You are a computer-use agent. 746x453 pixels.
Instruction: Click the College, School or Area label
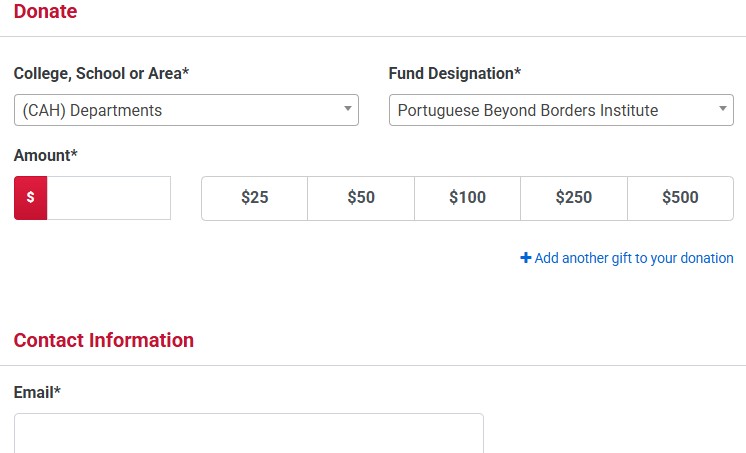[x=101, y=73]
